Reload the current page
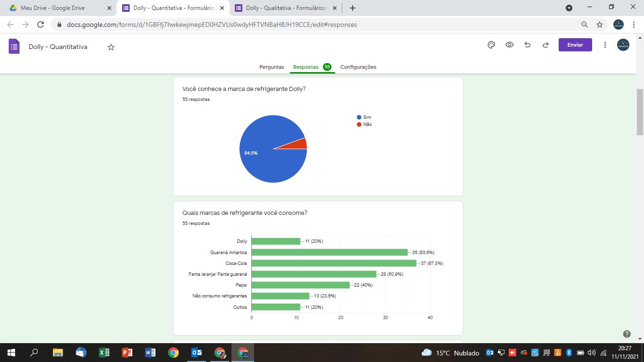Image resolution: width=644 pixels, height=362 pixels. point(41,25)
